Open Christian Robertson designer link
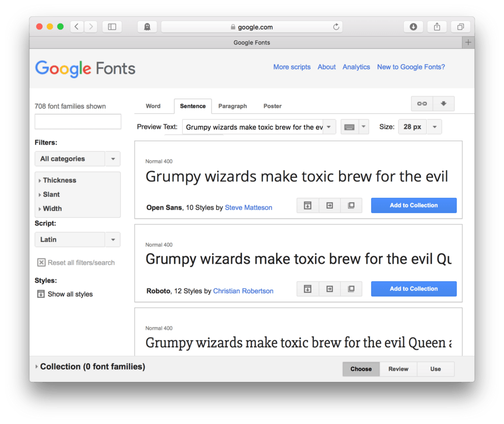504x424 pixels. 243,291
